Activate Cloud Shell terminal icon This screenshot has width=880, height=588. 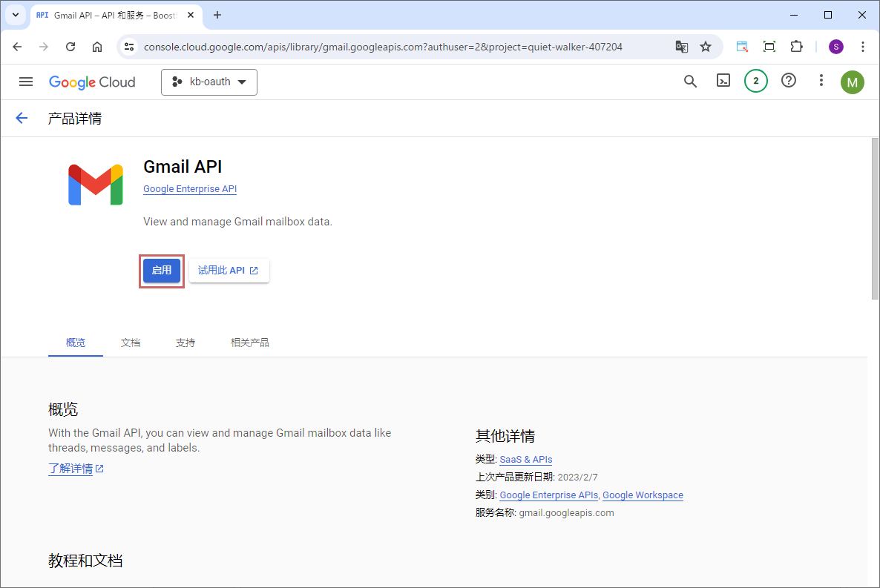click(x=723, y=82)
